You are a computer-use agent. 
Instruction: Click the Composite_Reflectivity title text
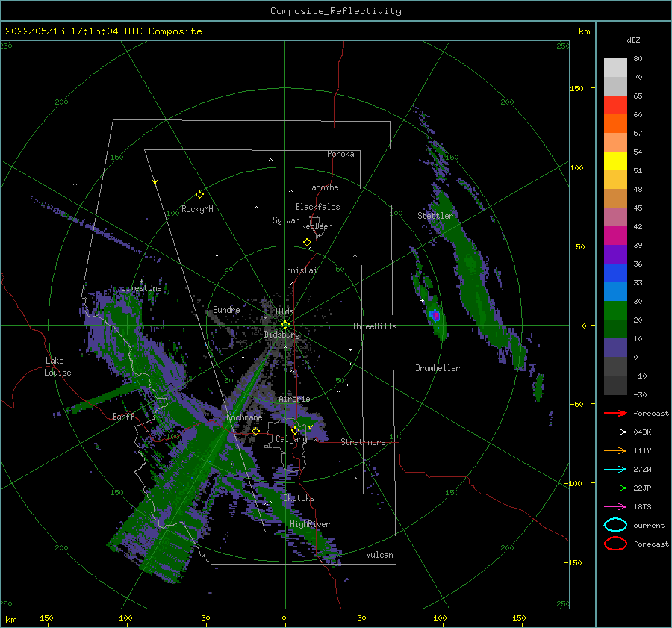pos(336,11)
